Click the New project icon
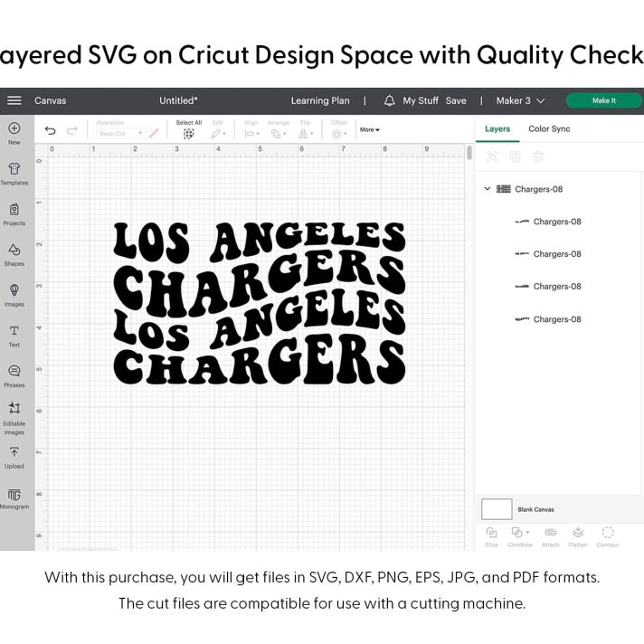Viewport: 644px width, 644px height. coord(14,128)
